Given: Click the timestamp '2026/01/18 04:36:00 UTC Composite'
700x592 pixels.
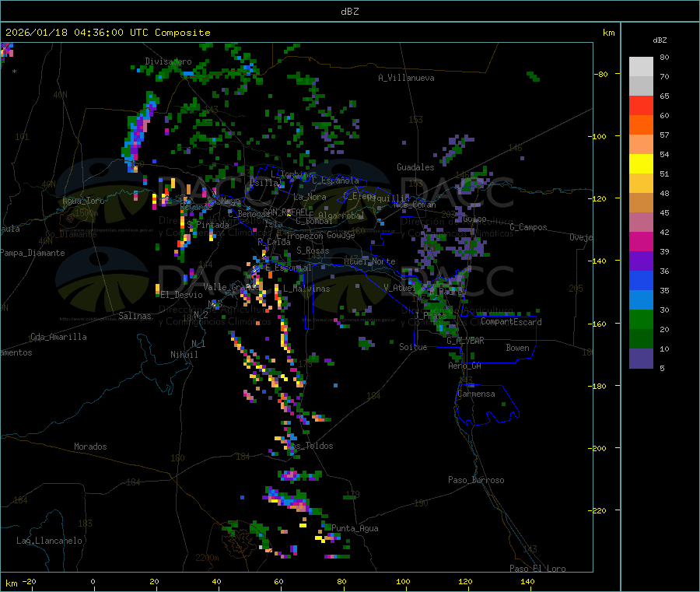Looking at the screenshot, I should (107, 33).
